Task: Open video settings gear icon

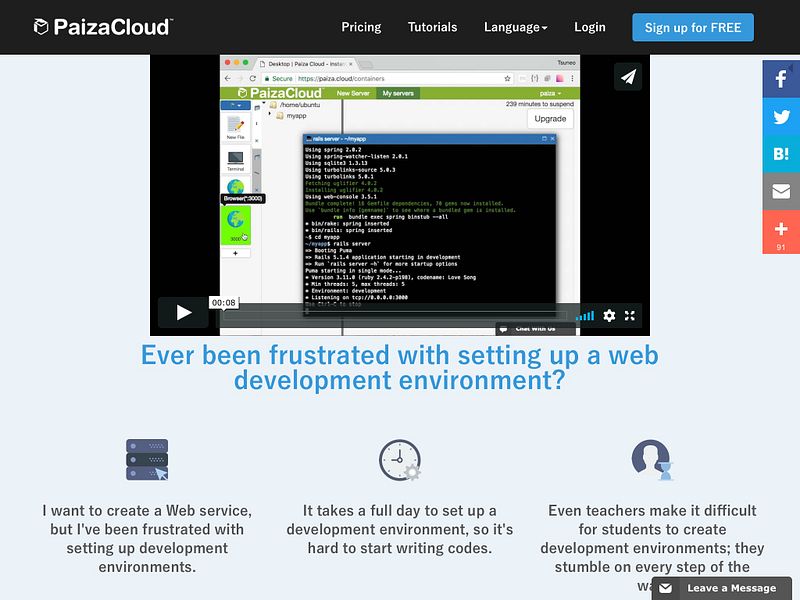Action: [609, 316]
